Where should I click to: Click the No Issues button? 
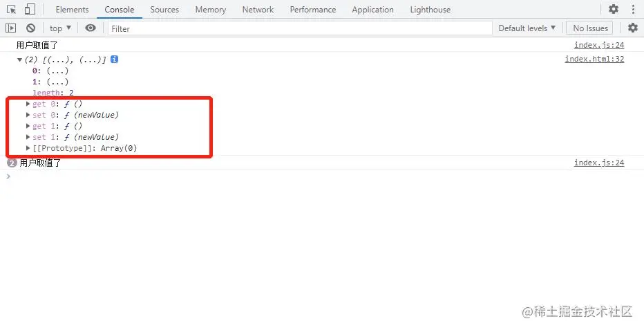(x=590, y=28)
